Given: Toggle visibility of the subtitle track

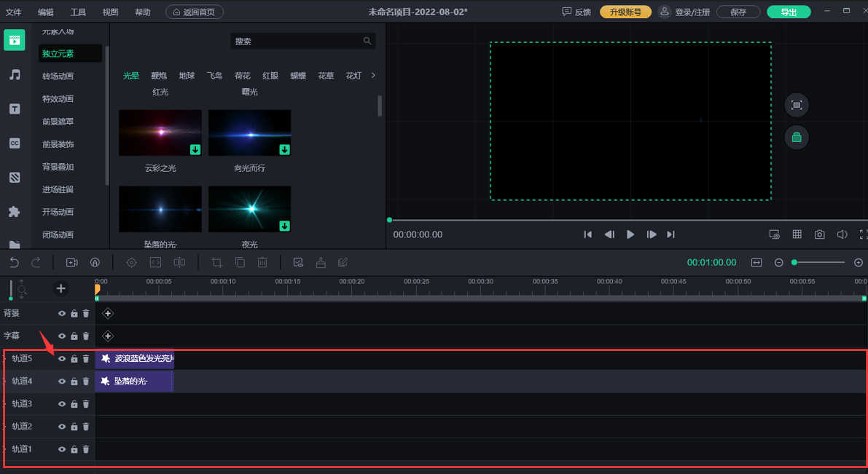Looking at the screenshot, I should [62, 336].
